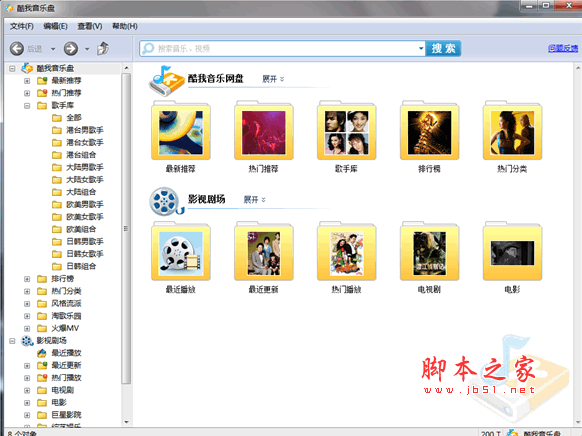
Task: Select 风格流派 in the tree
Action: click(x=66, y=304)
